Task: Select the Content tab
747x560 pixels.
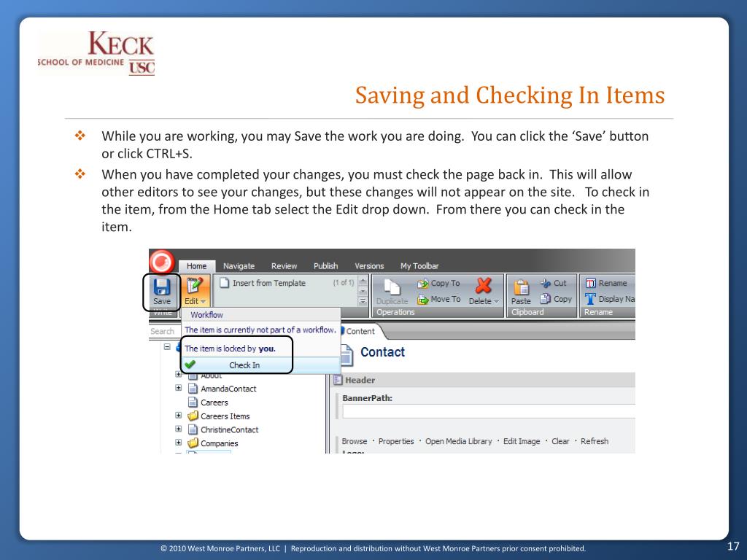Action: click(360, 332)
